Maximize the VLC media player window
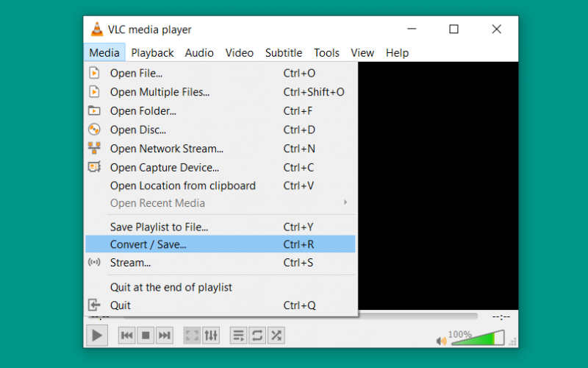Image resolution: width=588 pixels, height=368 pixels. click(x=453, y=29)
